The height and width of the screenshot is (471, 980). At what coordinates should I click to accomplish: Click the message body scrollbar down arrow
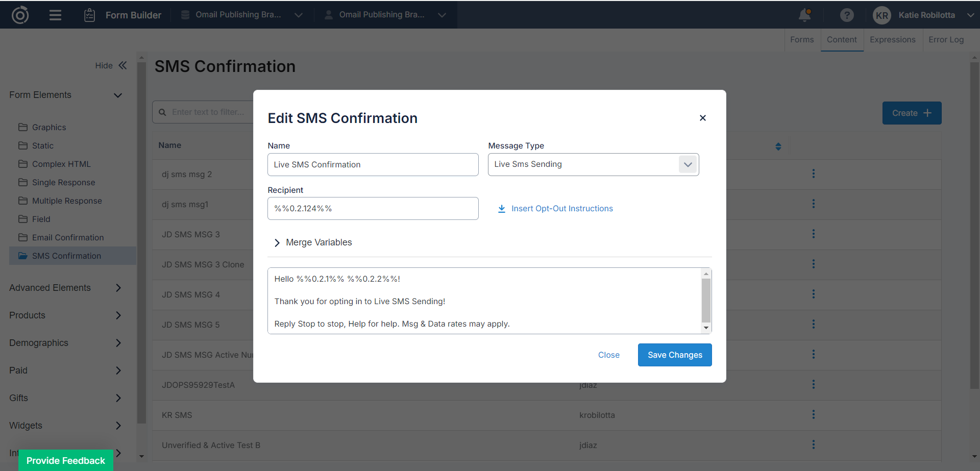click(x=706, y=328)
